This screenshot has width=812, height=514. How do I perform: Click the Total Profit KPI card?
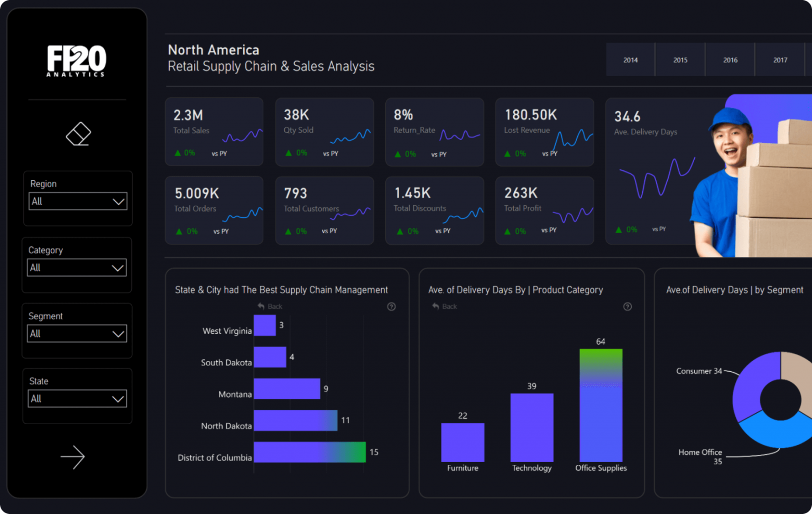coord(545,210)
